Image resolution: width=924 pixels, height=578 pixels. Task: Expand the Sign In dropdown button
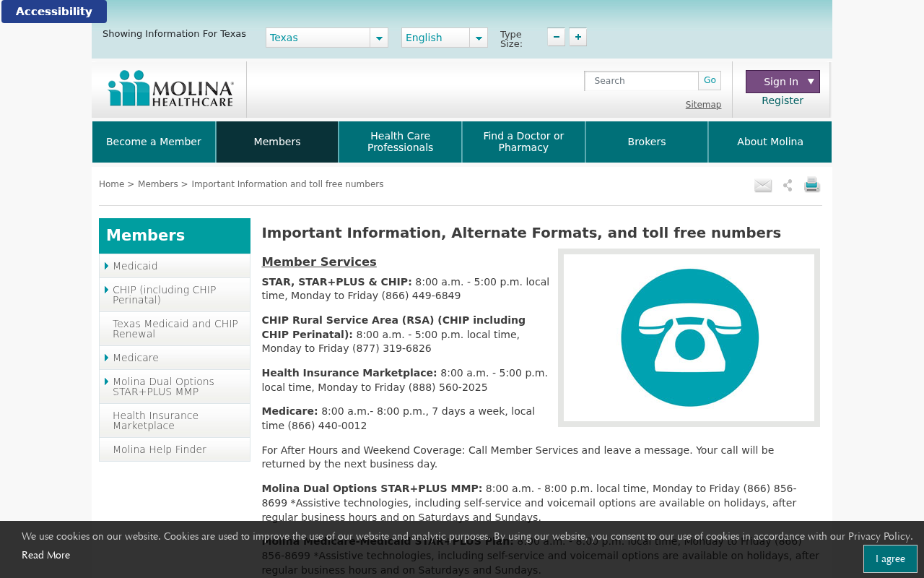(783, 82)
